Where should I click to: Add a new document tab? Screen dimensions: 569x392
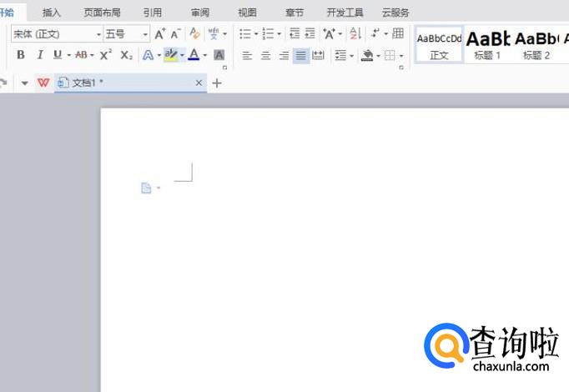pos(218,83)
